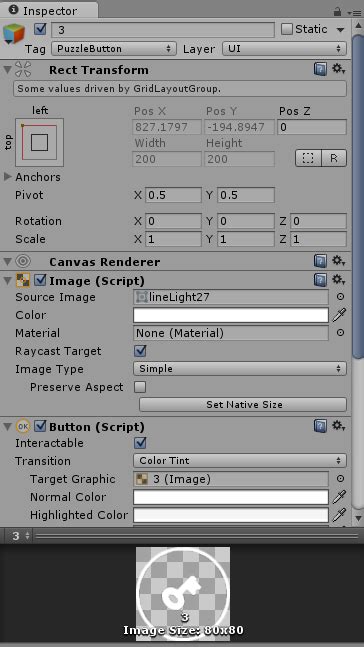Uncheck the Raycast Target checkbox

[140, 351]
